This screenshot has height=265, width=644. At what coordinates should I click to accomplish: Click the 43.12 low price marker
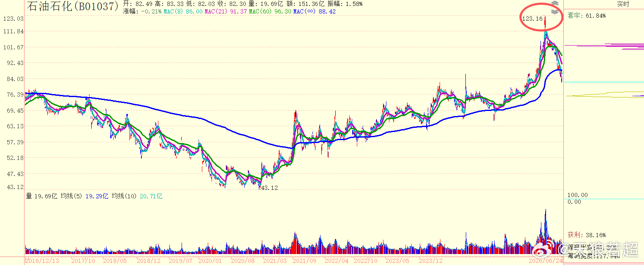(x=268, y=188)
